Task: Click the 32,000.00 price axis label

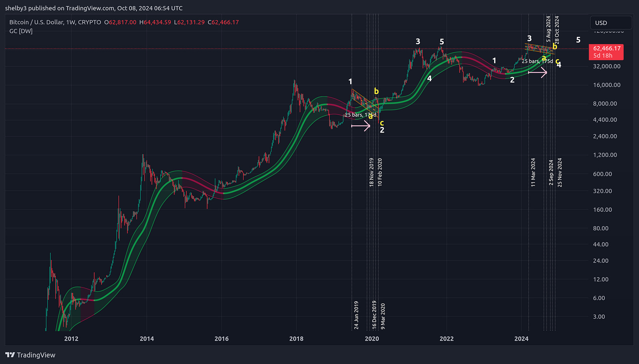Action: 607,66
